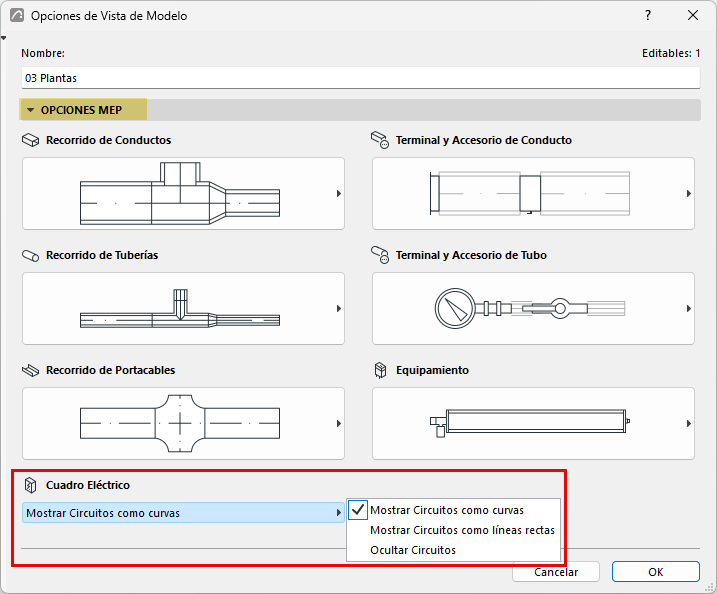Confirm with the OK button
This screenshot has width=717, height=594.
pyautogui.click(x=656, y=572)
